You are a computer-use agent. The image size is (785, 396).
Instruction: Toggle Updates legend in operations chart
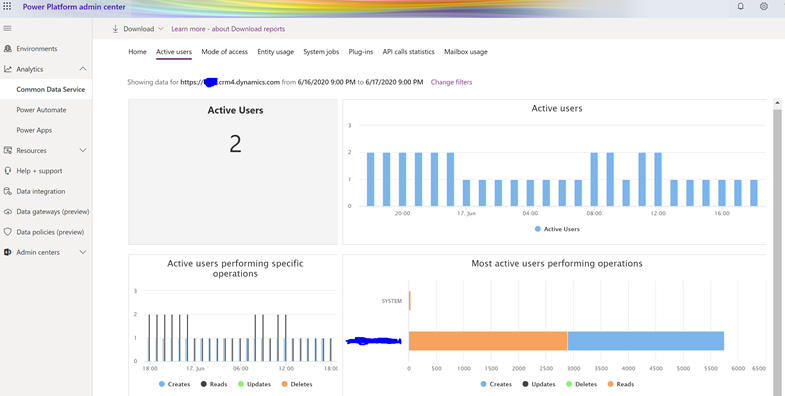[x=254, y=384]
